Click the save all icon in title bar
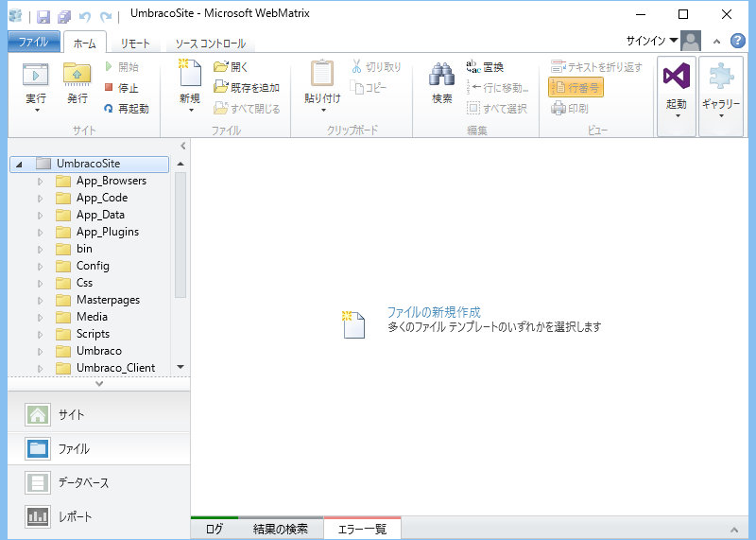This screenshot has width=756, height=540. pos(64,17)
